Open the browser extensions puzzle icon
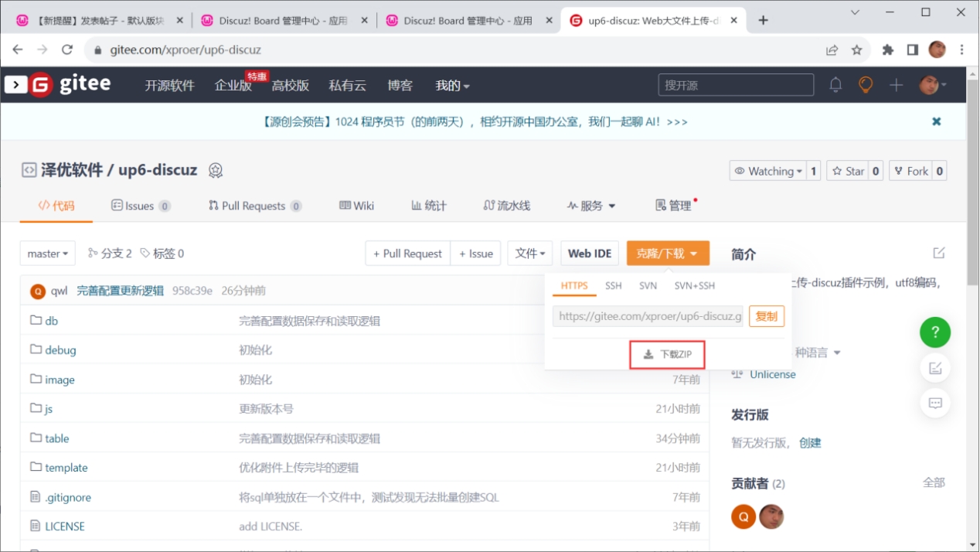The height and width of the screenshot is (552, 980). click(888, 49)
